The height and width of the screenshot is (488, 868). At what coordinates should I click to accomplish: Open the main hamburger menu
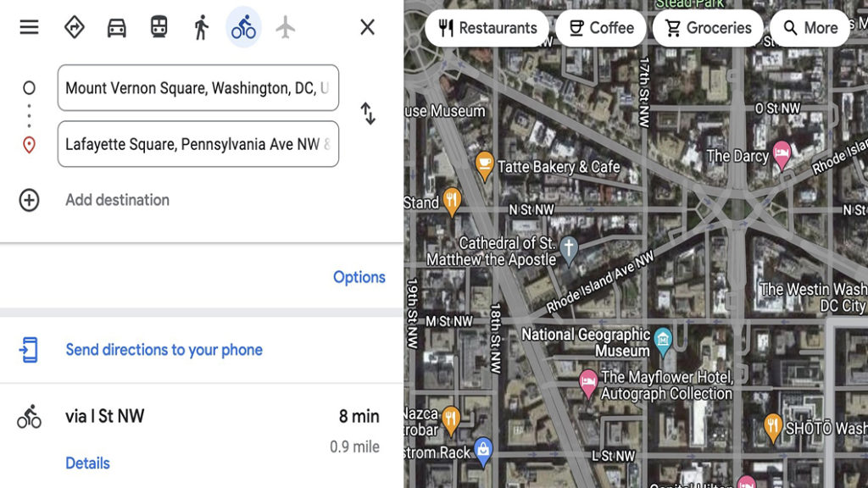[x=29, y=27]
